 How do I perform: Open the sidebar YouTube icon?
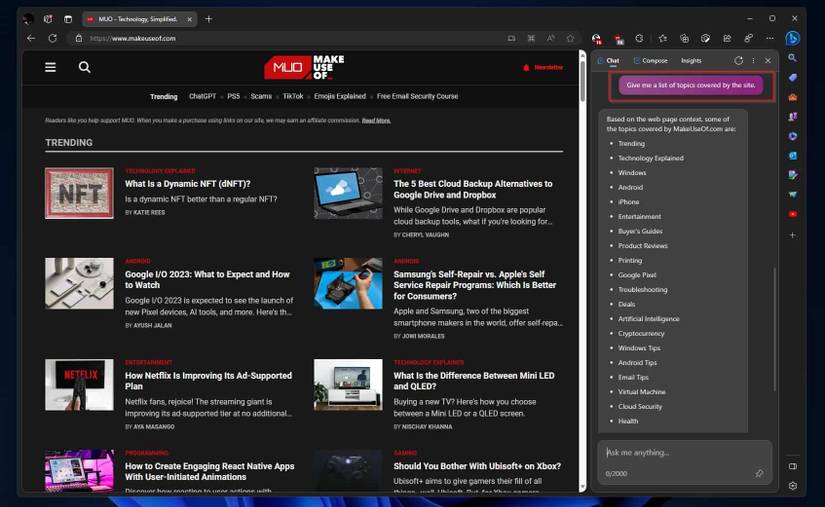(x=792, y=214)
